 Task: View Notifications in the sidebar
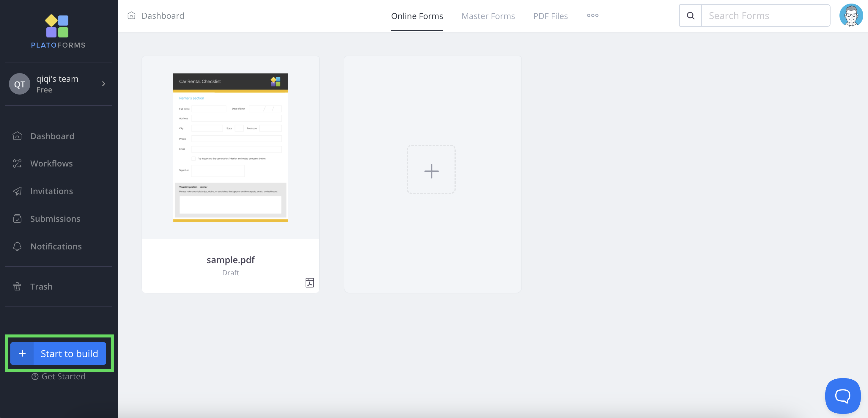[56, 246]
